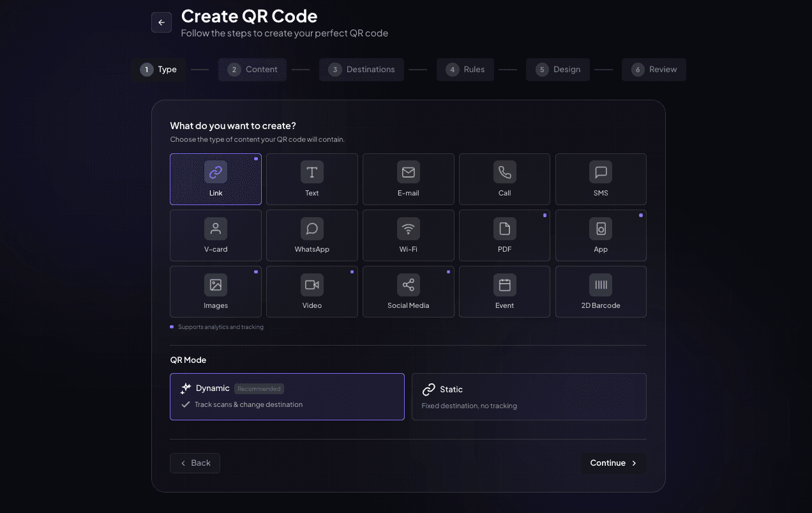Switch to Static QR mode
This screenshot has height=513, width=812.
(529, 396)
